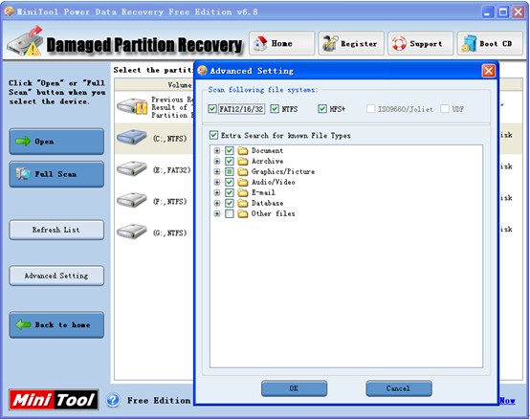Click the Database folder icon
Image resolution: width=530 pixels, height=420 pixels.
[x=243, y=203]
